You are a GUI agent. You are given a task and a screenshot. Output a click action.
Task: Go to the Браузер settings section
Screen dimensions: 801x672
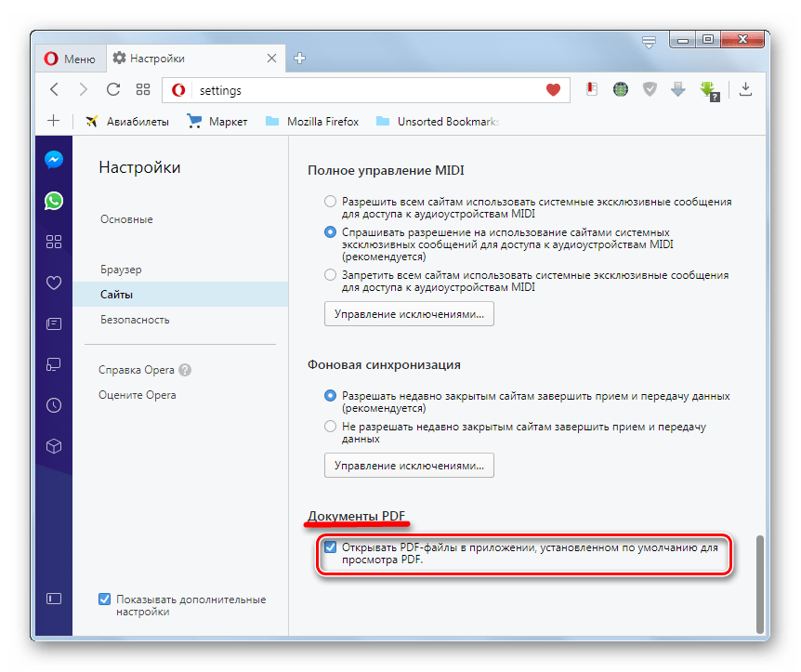[121, 270]
